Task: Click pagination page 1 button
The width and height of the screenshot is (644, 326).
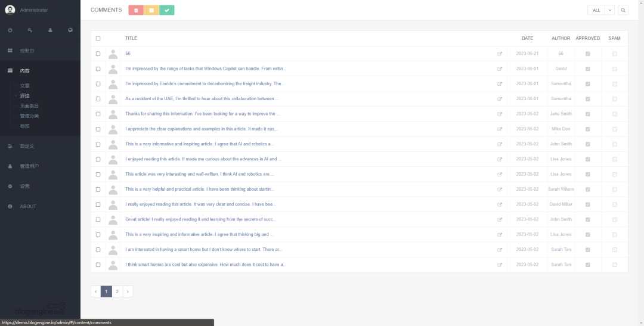Action: point(106,291)
